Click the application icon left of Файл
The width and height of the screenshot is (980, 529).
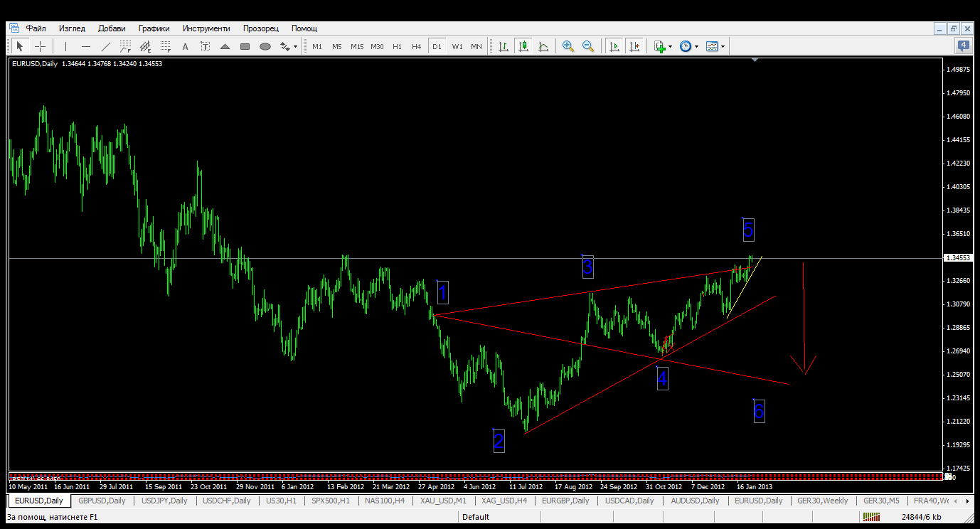(14, 28)
